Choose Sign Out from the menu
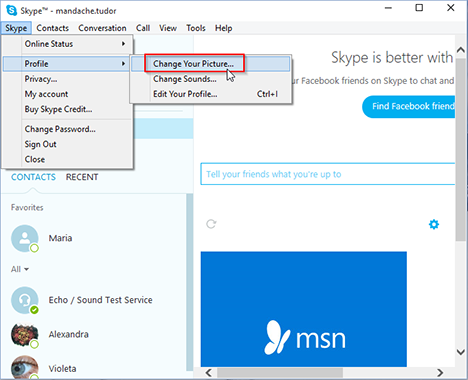 click(x=68, y=144)
